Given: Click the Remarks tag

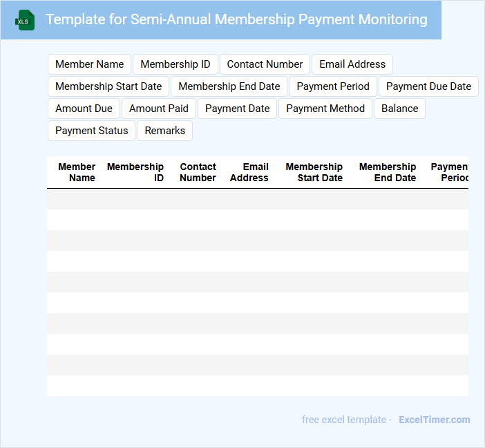Looking at the screenshot, I should click(x=164, y=131).
